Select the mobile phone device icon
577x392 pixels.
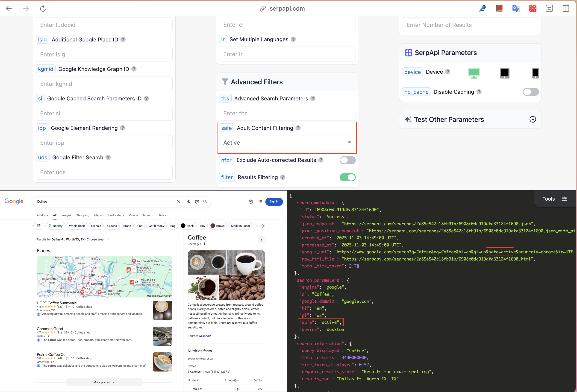point(535,73)
